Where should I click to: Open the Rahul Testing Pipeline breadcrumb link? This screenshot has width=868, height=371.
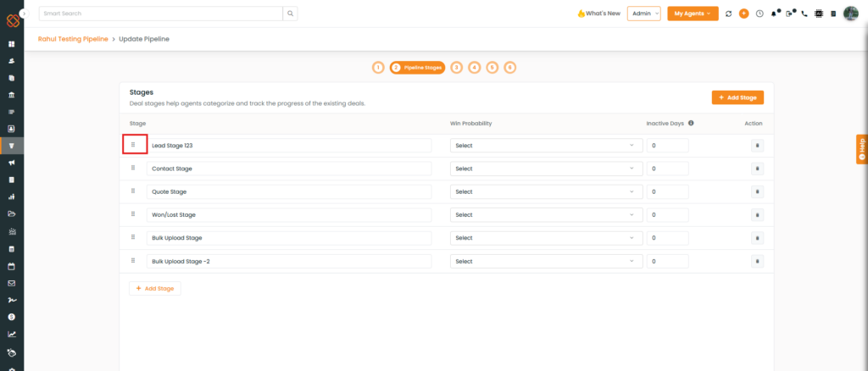click(73, 40)
